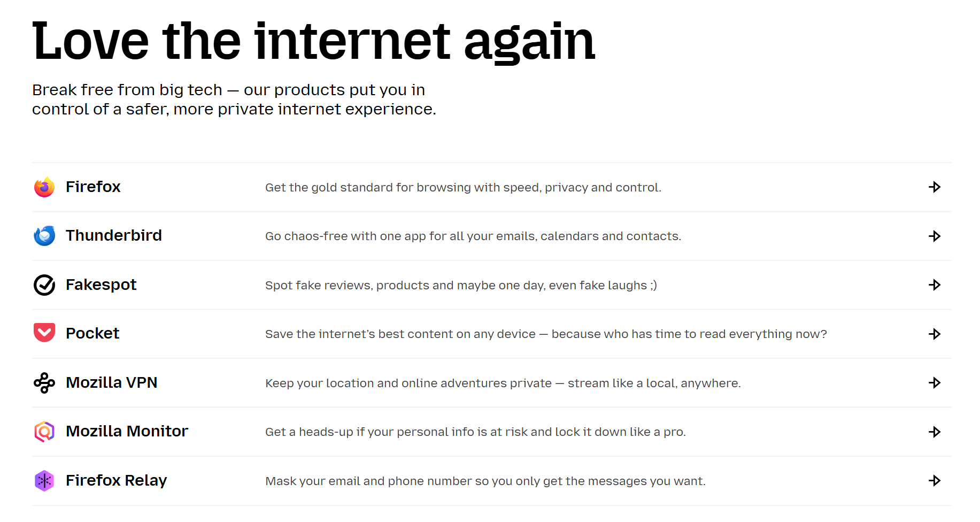
Task: Select the Pocket product title
Action: pos(92,333)
